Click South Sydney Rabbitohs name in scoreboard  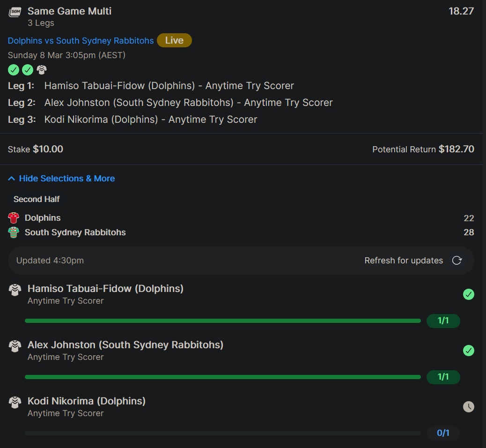[75, 232]
